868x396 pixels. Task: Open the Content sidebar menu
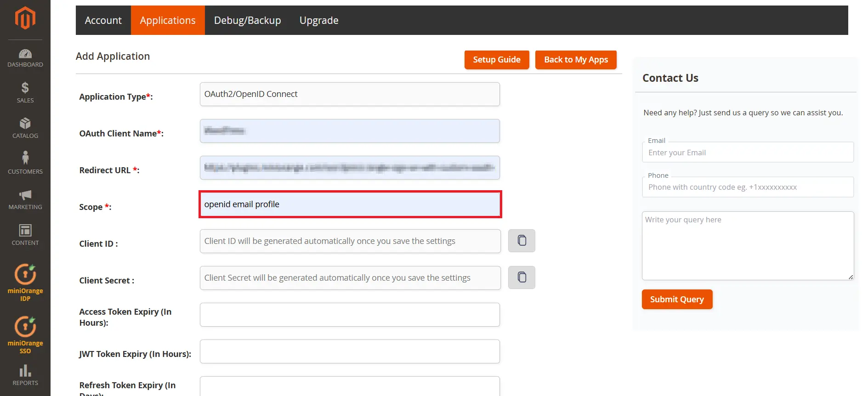(x=25, y=235)
